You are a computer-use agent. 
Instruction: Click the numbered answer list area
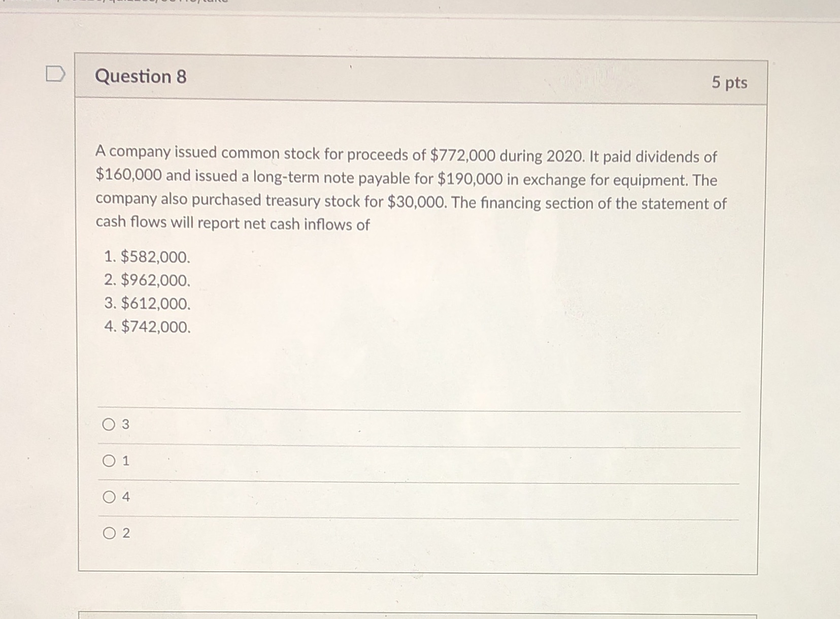(147, 292)
